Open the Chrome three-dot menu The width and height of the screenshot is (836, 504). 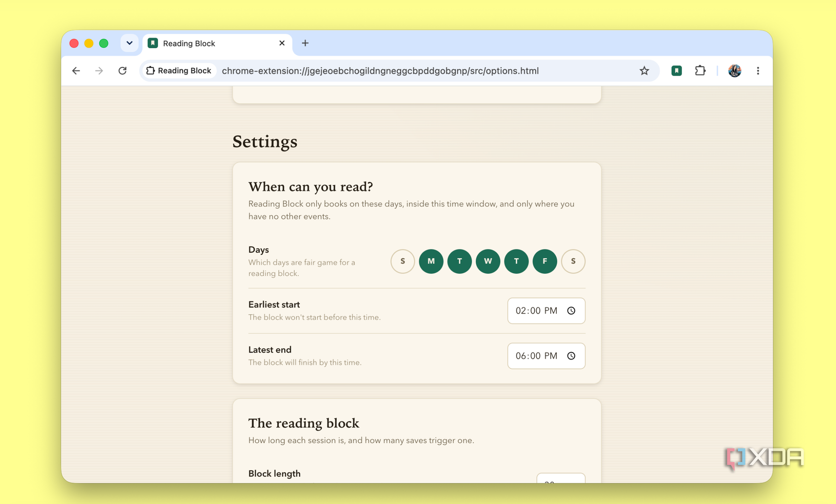pyautogui.click(x=758, y=71)
